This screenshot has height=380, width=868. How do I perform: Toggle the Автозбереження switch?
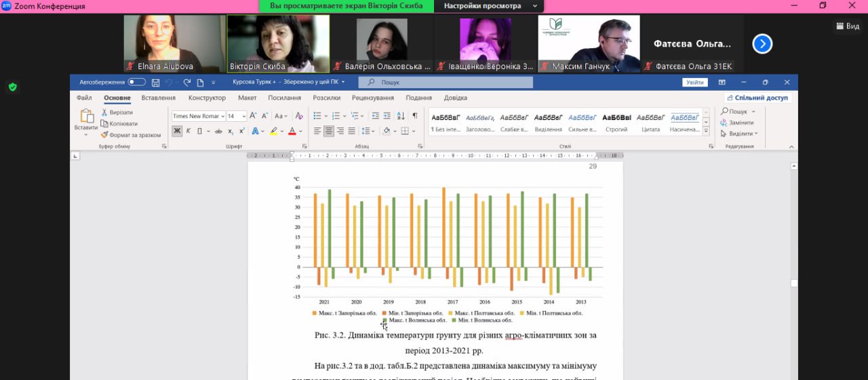tap(136, 82)
